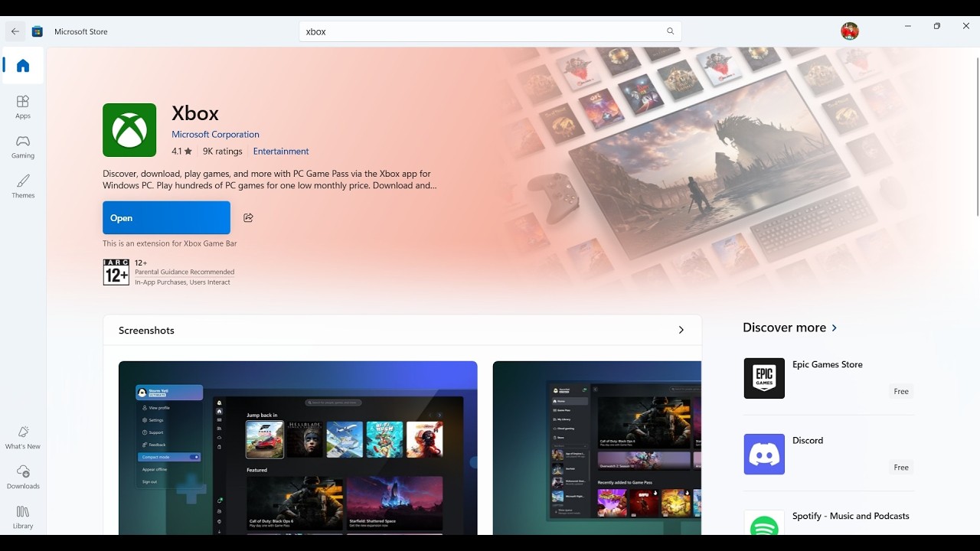Viewport: 980px width, 551px height.
Task: Open the Entertainment category link
Action: click(x=281, y=152)
